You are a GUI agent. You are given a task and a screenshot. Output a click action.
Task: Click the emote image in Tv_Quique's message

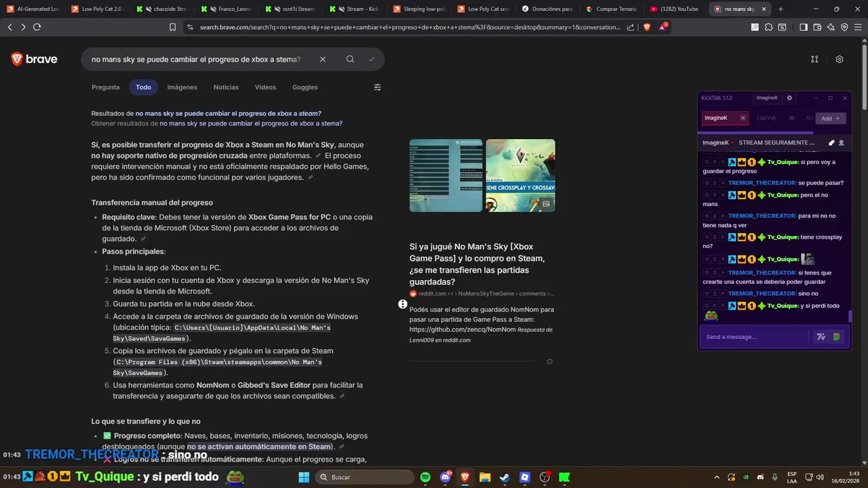(808, 259)
